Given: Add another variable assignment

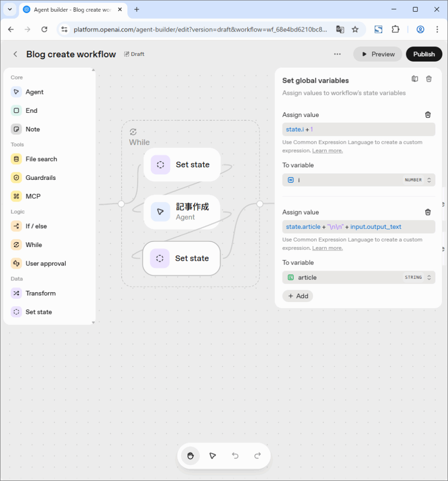Looking at the screenshot, I should tap(298, 296).
